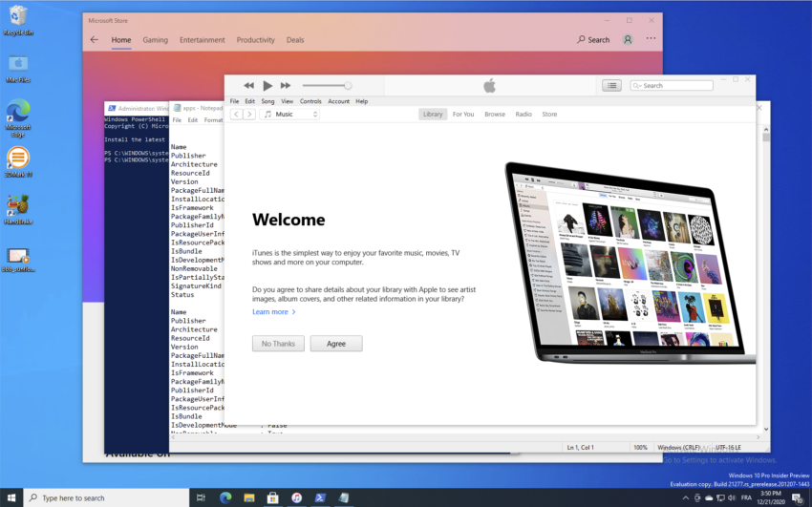Screen dimensions: 812x507
Task: Open the iTunes Song menu
Action: (x=267, y=101)
